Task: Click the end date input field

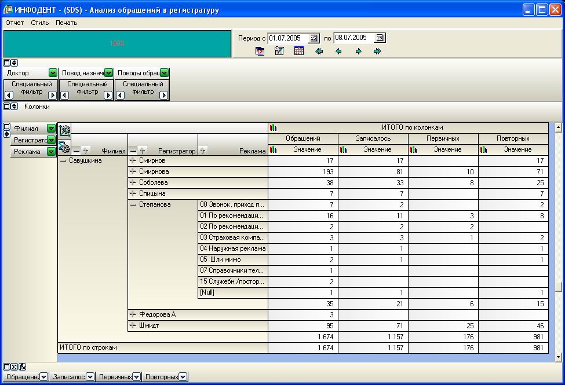Action: (354, 37)
